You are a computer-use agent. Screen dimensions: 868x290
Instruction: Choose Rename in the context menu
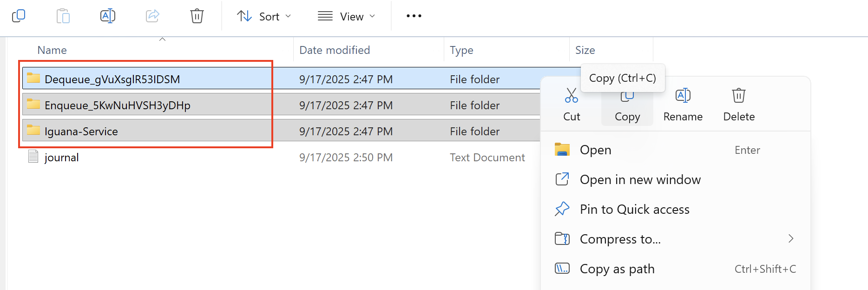[683, 105]
